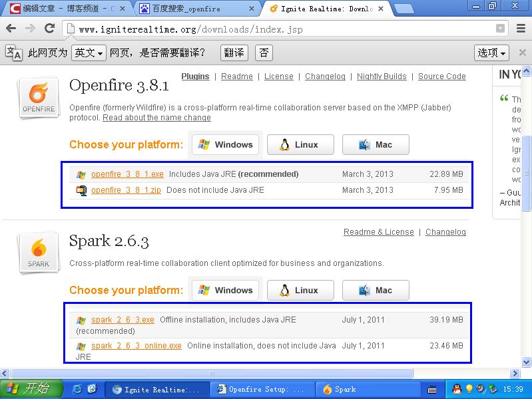Open the Openfire Changelog link

(325, 76)
